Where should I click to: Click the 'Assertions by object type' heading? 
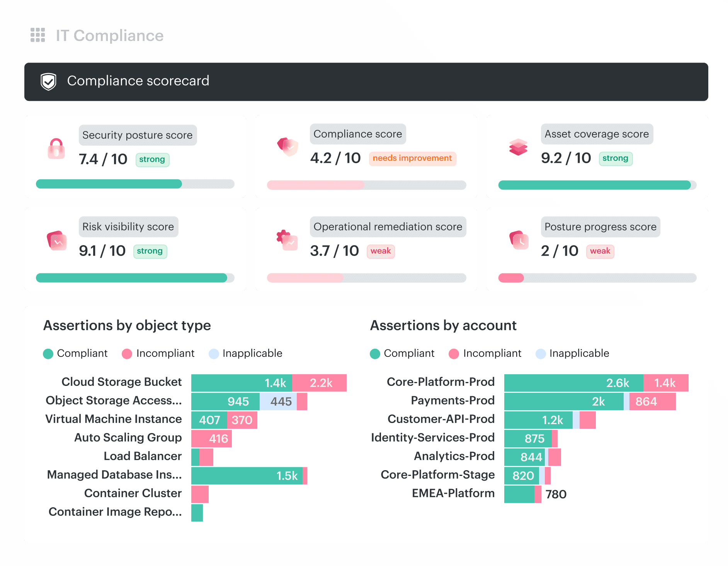tap(127, 326)
